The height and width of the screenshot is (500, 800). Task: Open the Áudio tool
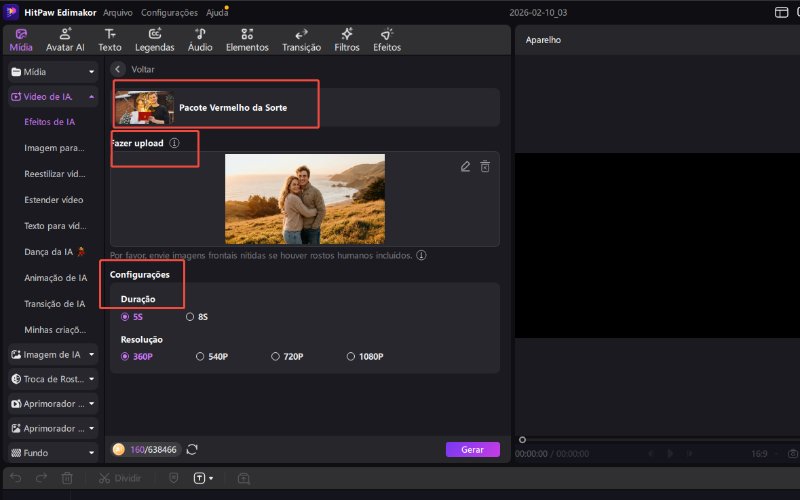[200, 40]
